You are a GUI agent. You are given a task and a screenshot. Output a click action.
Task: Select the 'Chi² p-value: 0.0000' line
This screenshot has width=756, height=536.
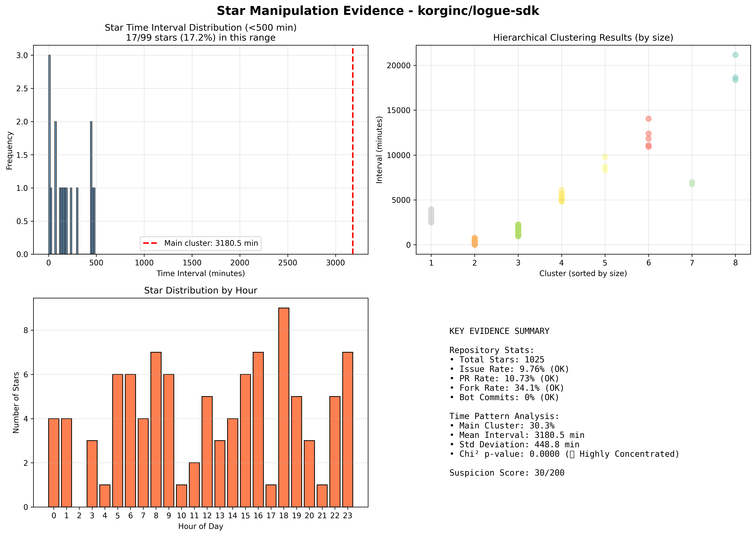564,454
